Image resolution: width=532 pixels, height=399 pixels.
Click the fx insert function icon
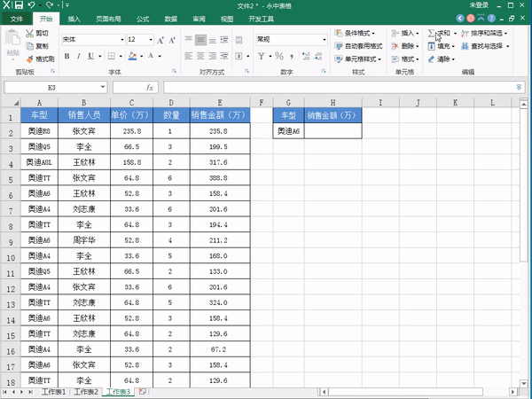150,88
